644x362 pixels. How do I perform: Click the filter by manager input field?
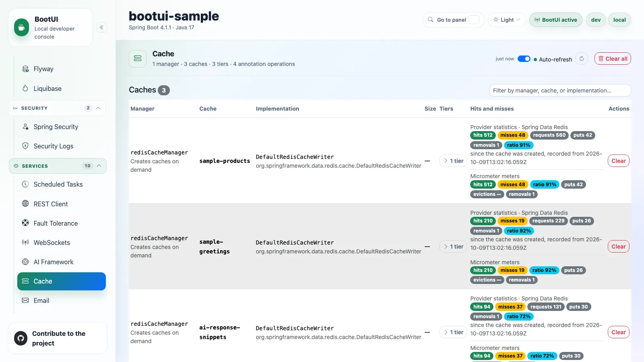pos(560,90)
